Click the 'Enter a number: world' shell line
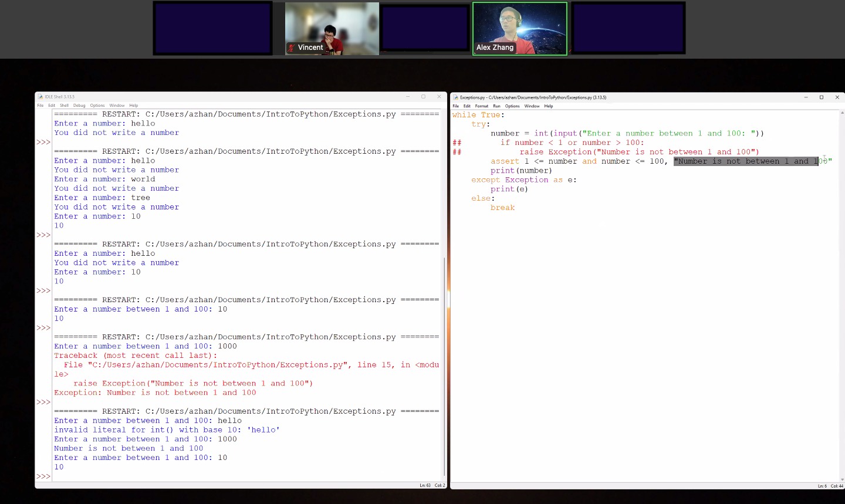This screenshot has width=845, height=504. click(x=104, y=179)
